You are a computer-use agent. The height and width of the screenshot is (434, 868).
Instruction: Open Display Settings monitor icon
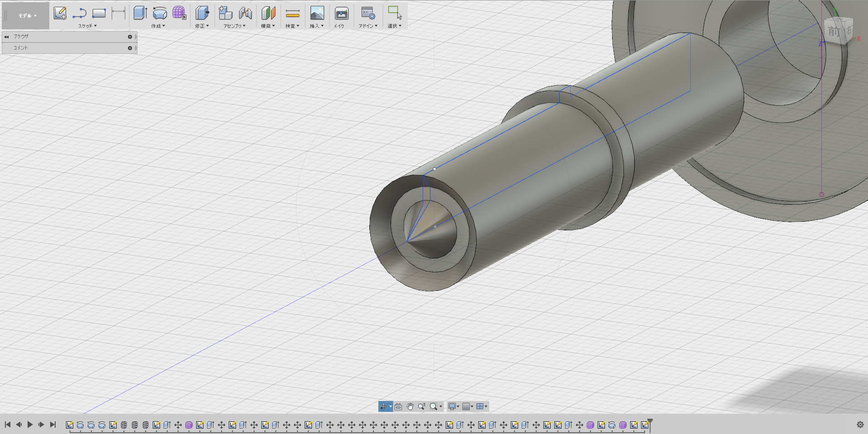pyautogui.click(x=452, y=406)
